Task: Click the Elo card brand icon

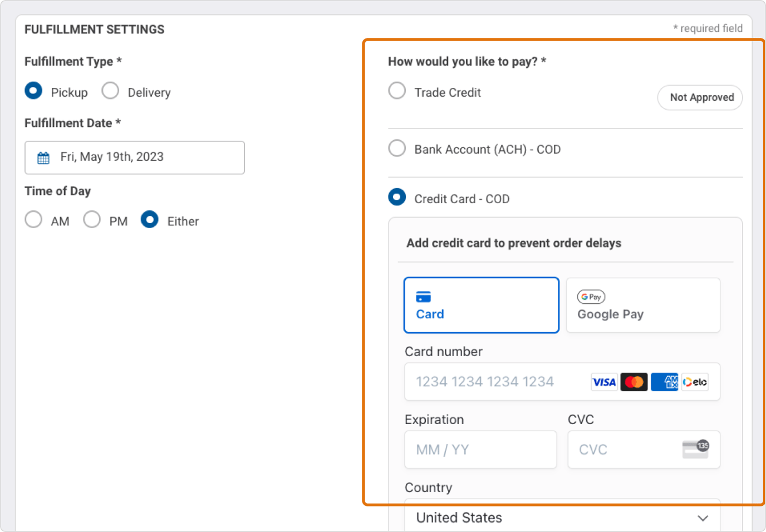Action: point(694,382)
